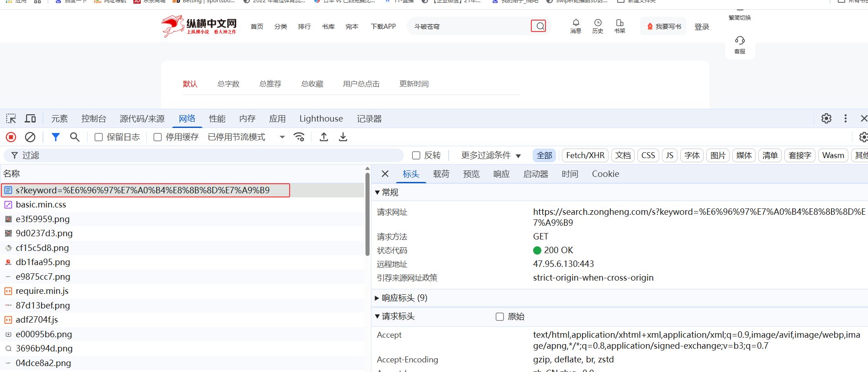The height and width of the screenshot is (372, 868).
Task: Check the 反转 invert filter checkbox
Action: coord(416,155)
